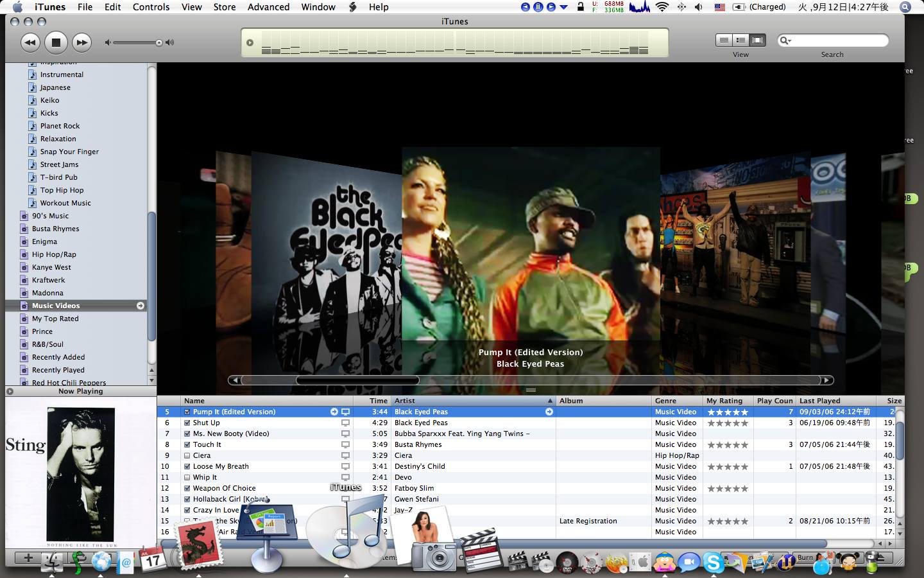Open the View menu
Image resolution: width=924 pixels, height=578 pixels.
[x=191, y=7]
